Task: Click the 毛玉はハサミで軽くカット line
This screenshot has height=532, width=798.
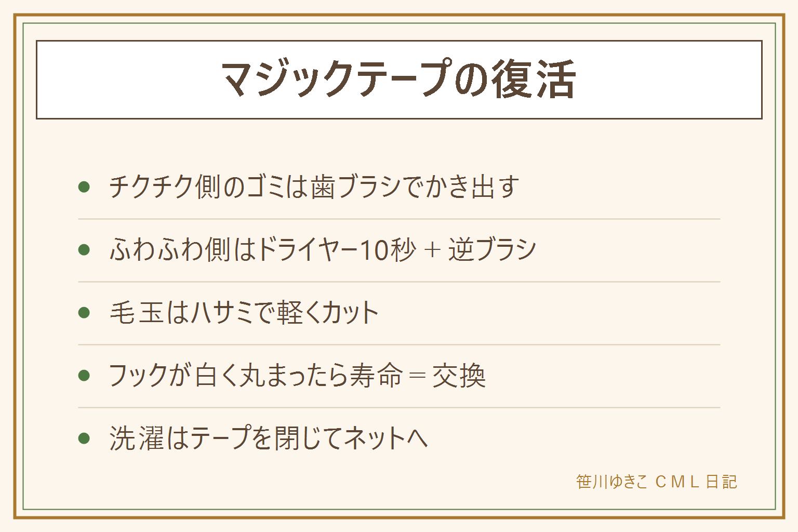Action: [244, 313]
